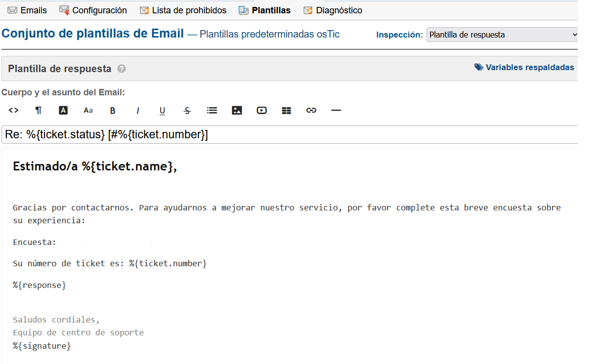
Task: Insert a video into the template
Action: pos(261,111)
